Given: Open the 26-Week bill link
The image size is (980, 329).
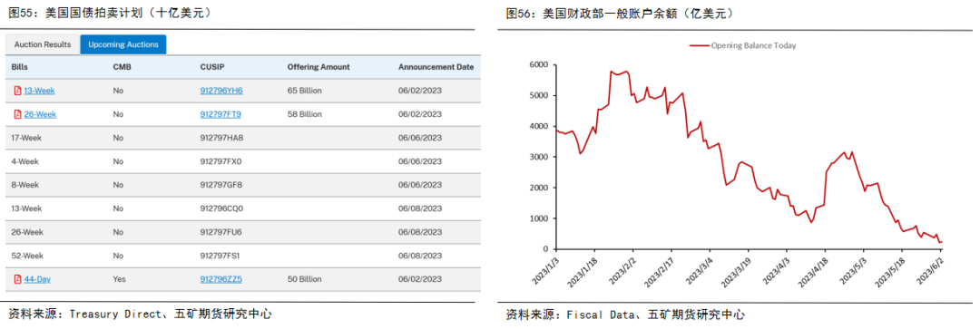Looking at the screenshot, I should [x=40, y=114].
